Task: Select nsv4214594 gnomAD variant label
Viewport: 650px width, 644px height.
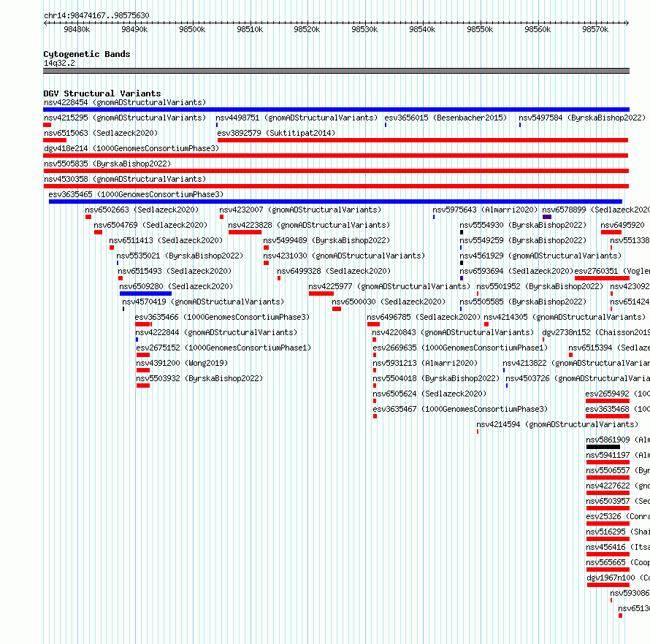Action: (x=557, y=424)
